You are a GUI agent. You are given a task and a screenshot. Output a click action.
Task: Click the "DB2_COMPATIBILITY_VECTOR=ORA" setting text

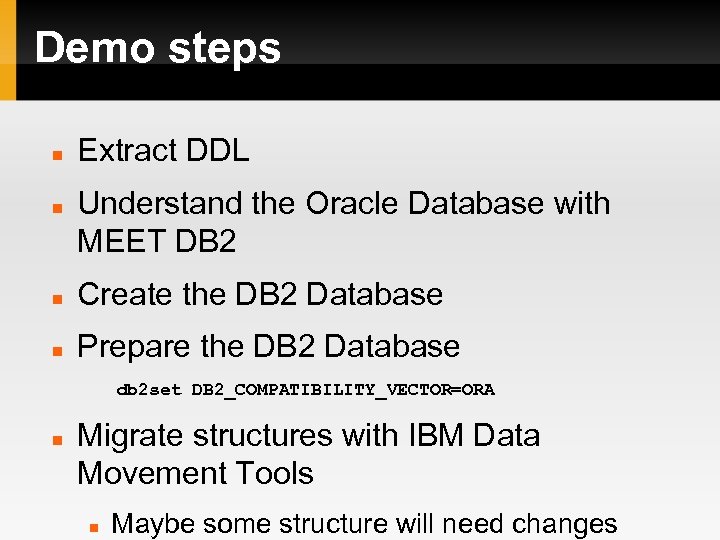(x=343, y=390)
